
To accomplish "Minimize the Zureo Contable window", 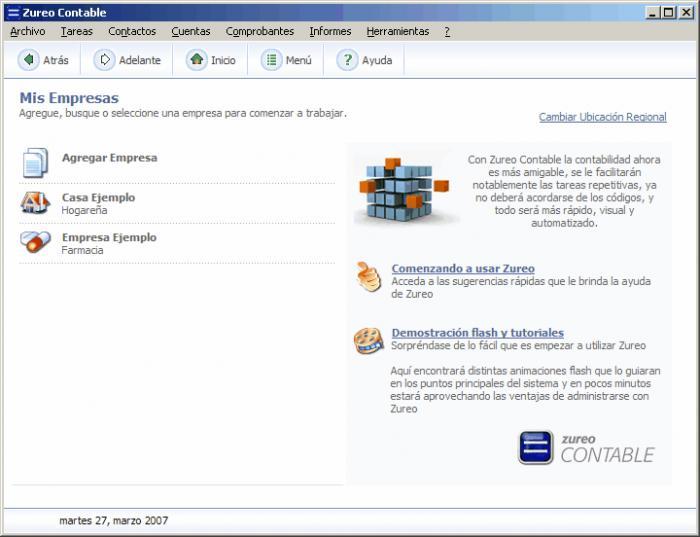I will tap(653, 12).
